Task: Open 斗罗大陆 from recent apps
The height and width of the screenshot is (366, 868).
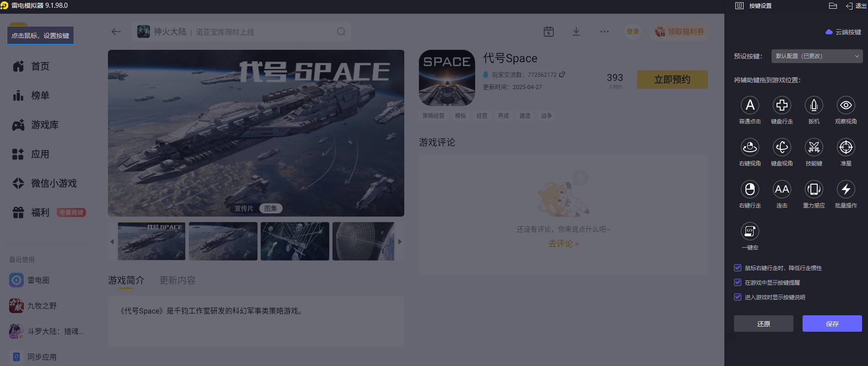Action: point(46,331)
